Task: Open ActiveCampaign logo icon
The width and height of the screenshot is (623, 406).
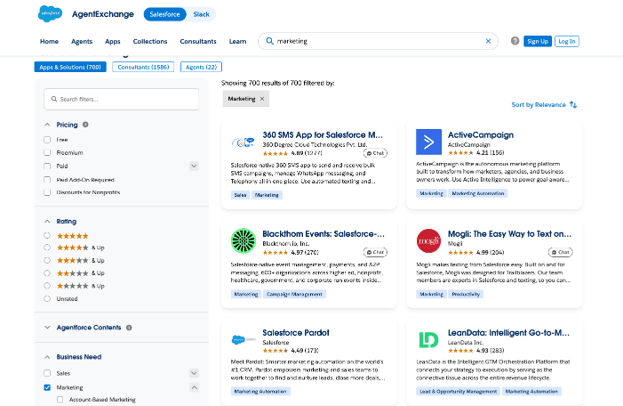Action: (x=429, y=142)
